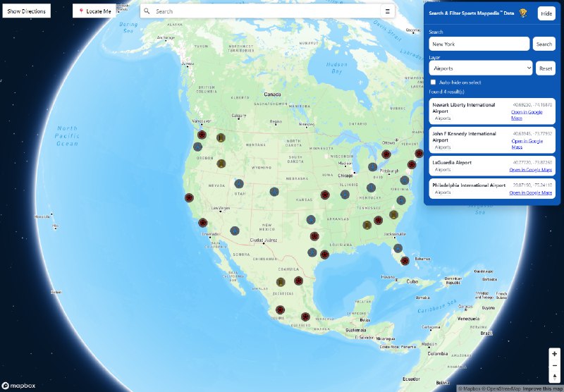Open the search box hamburger menu
This screenshot has height=392, width=564.
(387, 11)
